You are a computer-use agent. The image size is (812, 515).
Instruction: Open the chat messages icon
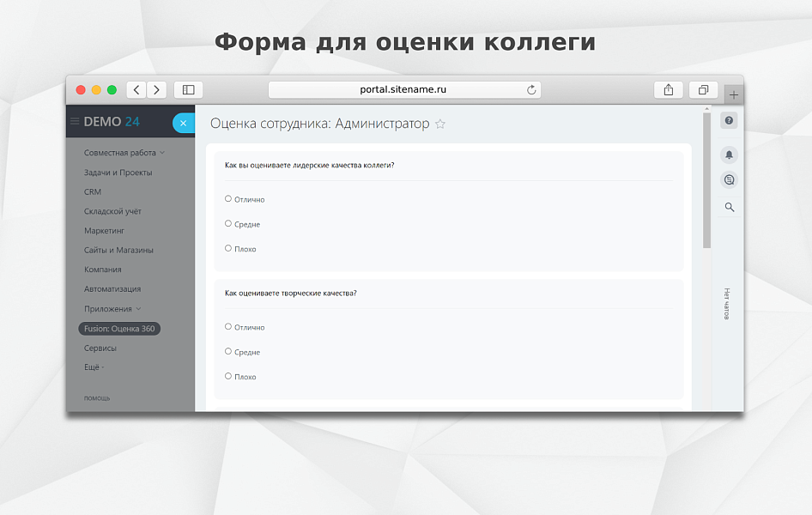tap(728, 179)
